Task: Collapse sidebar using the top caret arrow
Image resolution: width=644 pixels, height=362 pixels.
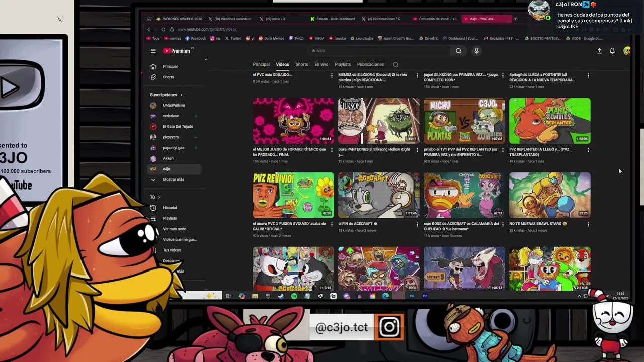Action: [206, 60]
